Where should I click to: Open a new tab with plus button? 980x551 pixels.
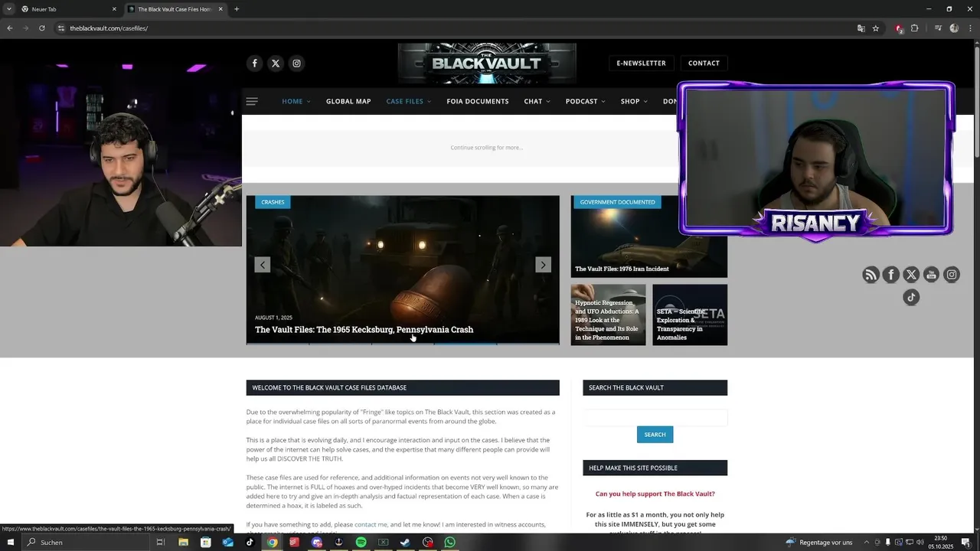237,9
